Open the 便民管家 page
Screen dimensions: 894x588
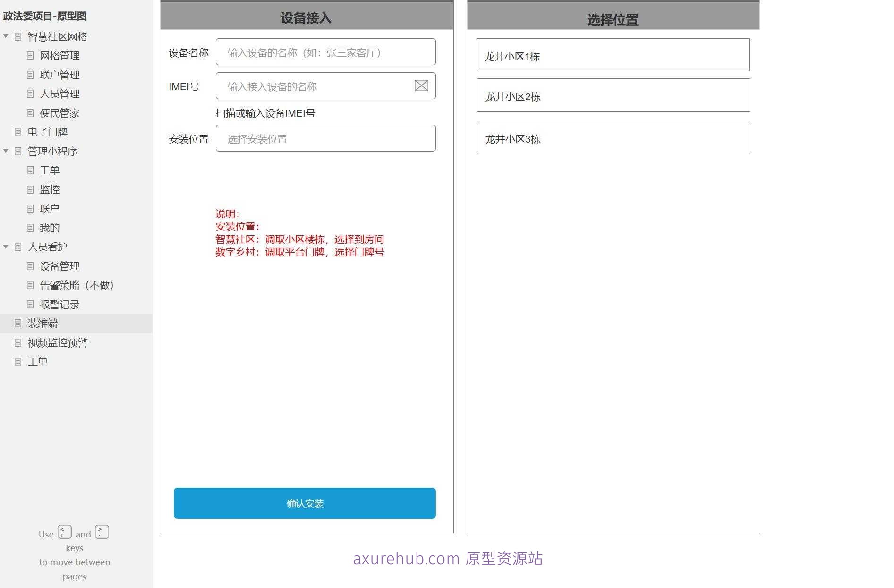(60, 113)
